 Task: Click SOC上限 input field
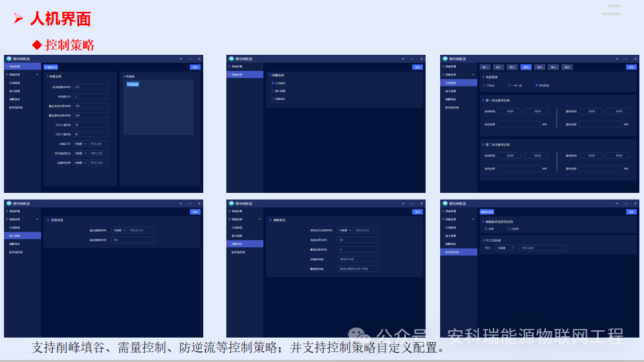(x=90, y=125)
